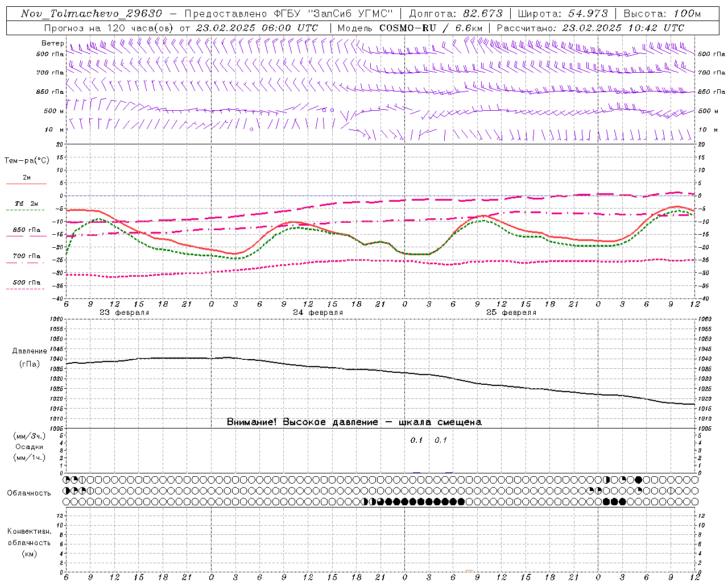Screen dimensions: 728x582
Task: Click the '(гПа)' unit under Давление
Action: (29, 364)
